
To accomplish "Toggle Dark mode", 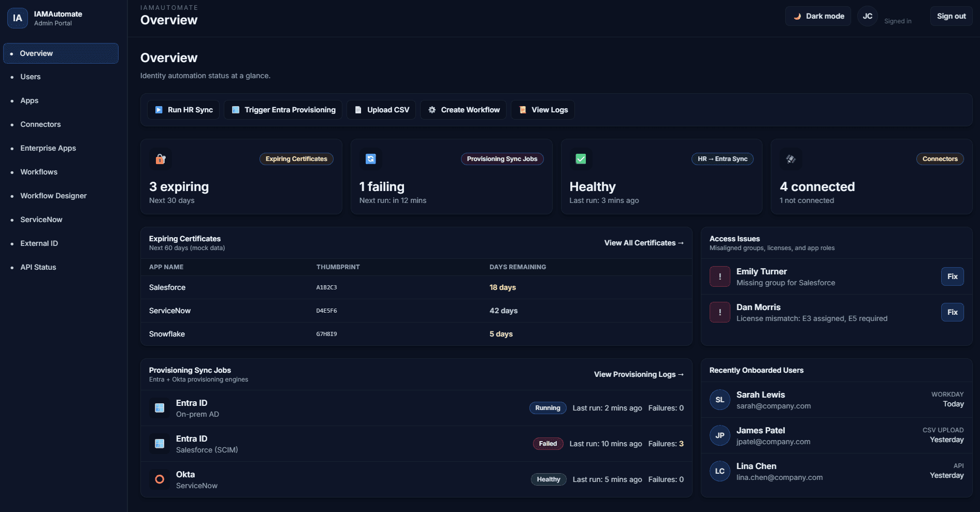I will coord(817,16).
